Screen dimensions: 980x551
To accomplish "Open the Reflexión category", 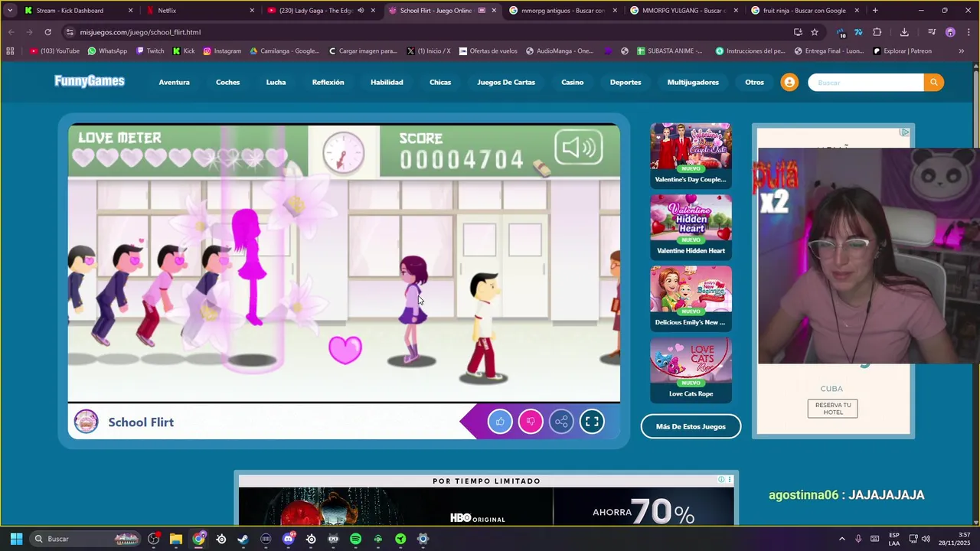I will pos(328,82).
